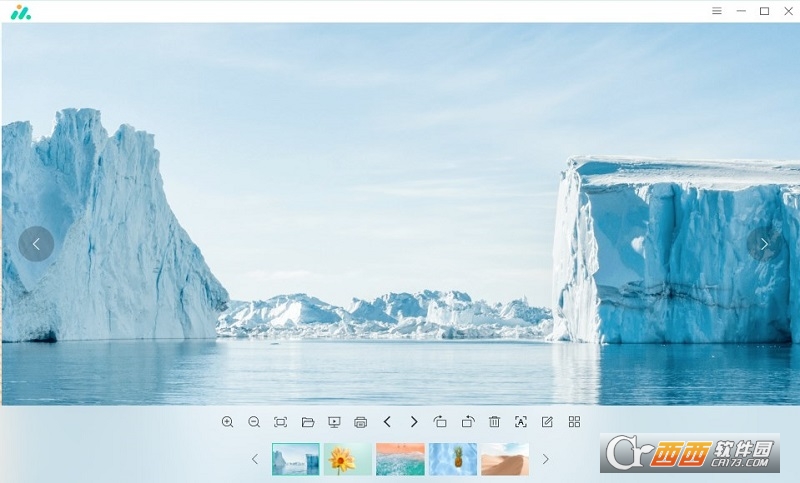This screenshot has width=800, height=483.
Task: Click the app logo icon
Action: click(21, 12)
